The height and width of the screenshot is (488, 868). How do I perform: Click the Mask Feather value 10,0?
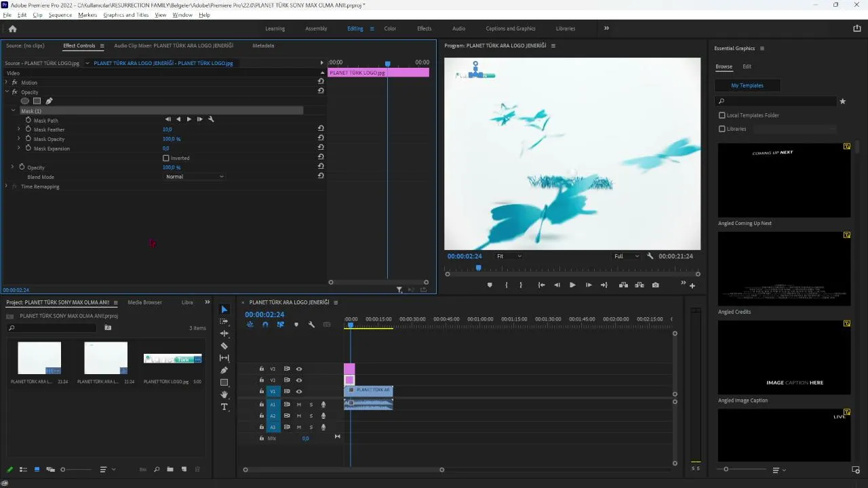tap(167, 129)
